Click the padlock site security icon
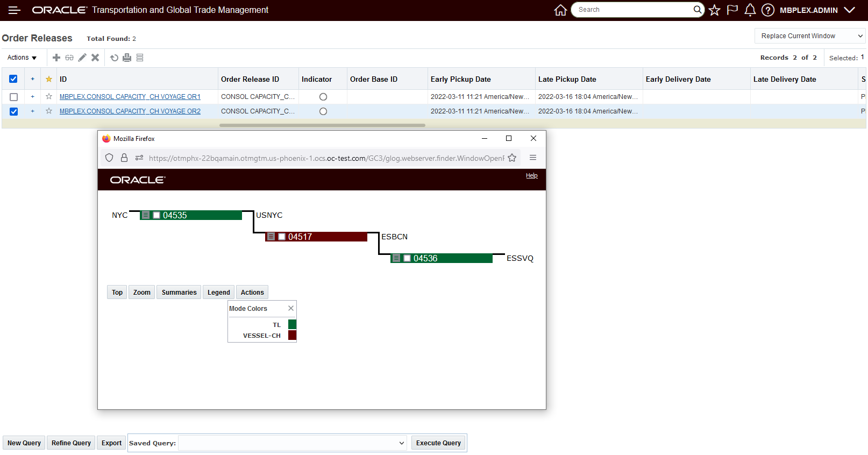Viewport: 868px width, 455px height. 124,158
